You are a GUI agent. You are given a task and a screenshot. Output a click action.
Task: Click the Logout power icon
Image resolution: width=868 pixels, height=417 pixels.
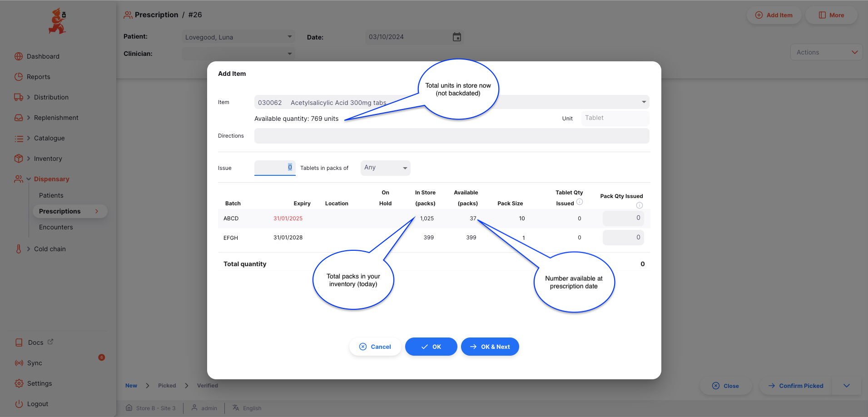point(19,404)
